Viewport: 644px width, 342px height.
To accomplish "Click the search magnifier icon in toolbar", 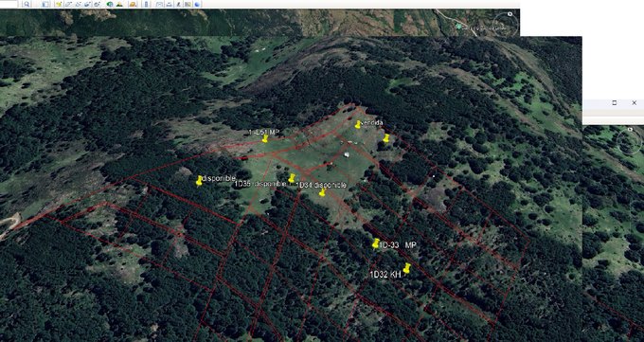I will pos(27,4).
